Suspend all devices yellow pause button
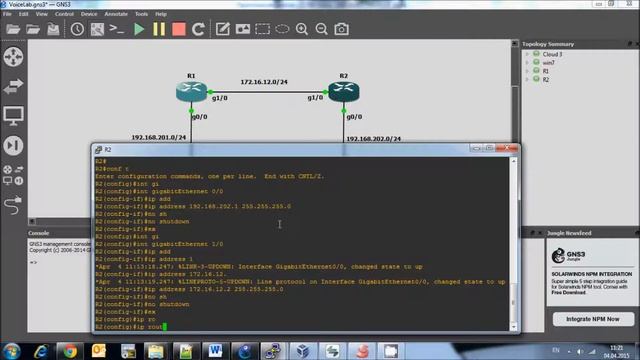 (159, 29)
